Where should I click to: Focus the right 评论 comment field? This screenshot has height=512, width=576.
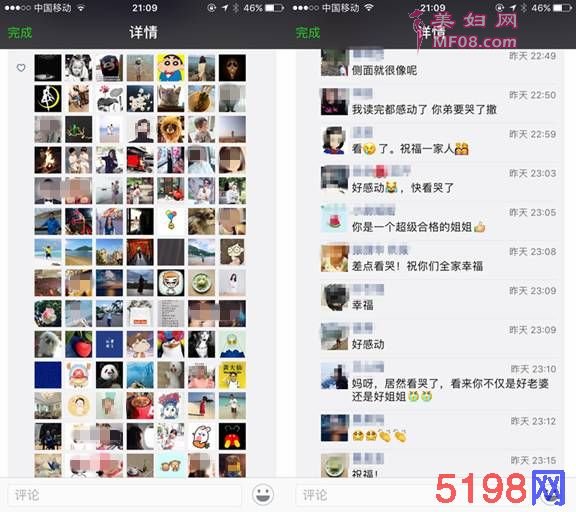coord(367,495)
